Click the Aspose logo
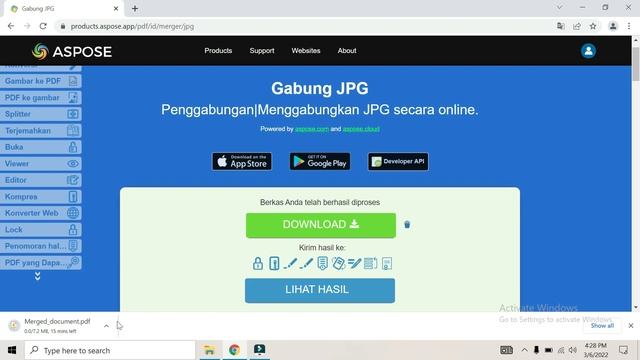This screenshot has width=640, height=360. [x=72, y=51]
